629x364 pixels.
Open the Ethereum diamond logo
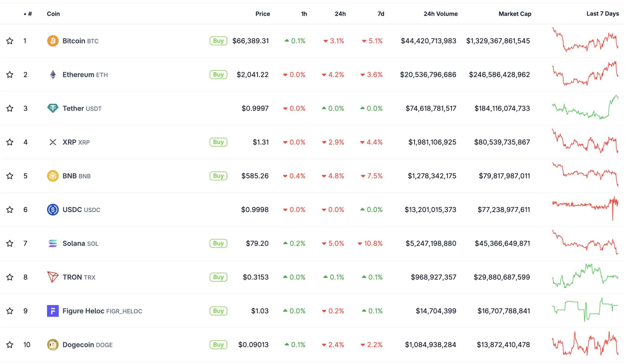53,75
